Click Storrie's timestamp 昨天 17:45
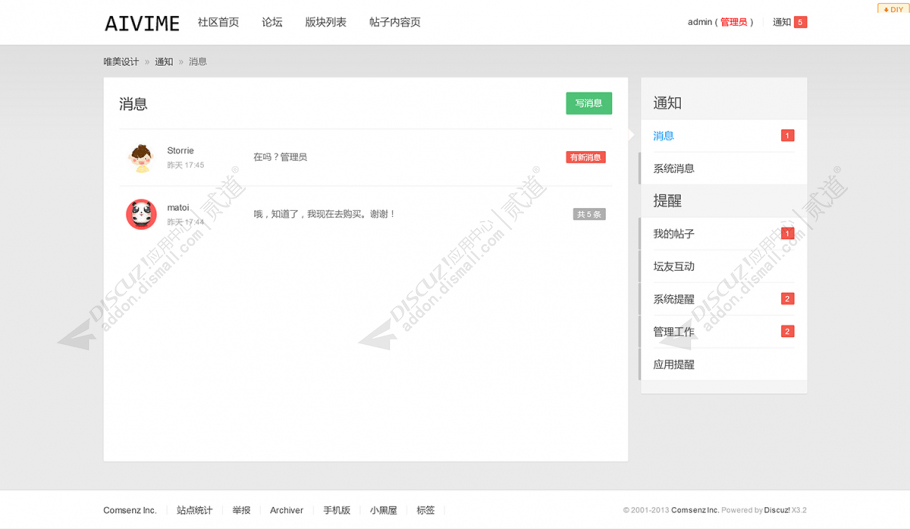Viewport: 910px width, 529px height. 186,165
